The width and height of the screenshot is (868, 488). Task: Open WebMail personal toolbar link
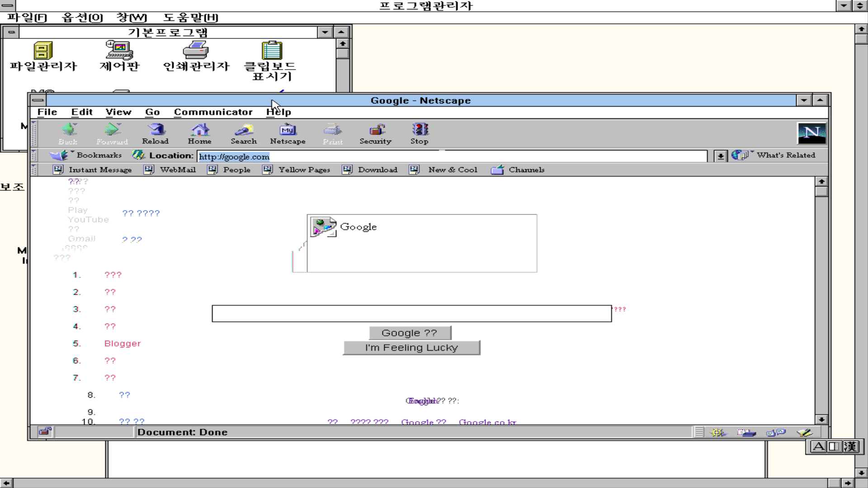point(170,169)
